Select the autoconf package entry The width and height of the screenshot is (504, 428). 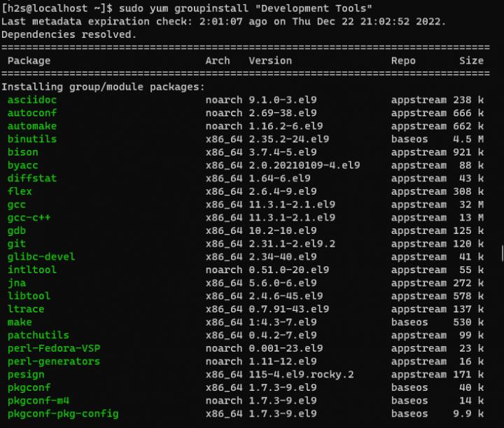(x=31, y=113)
